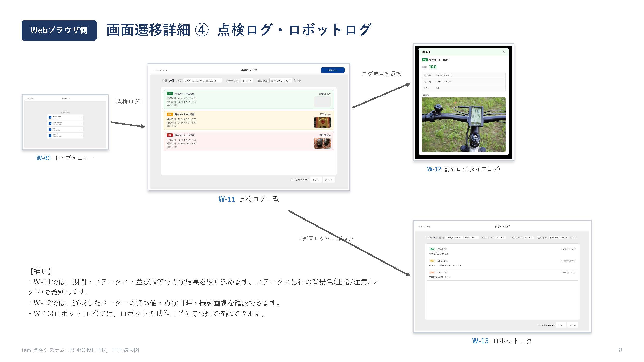Open the ステータス dropdown in the inspection log list
Viewport: 644px width, 362px height.
pos(247,80)
